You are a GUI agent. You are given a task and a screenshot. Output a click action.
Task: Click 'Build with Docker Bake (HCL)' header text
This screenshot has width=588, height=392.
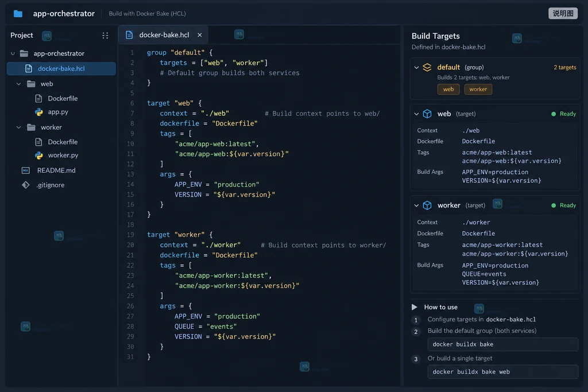click(148, 14)
